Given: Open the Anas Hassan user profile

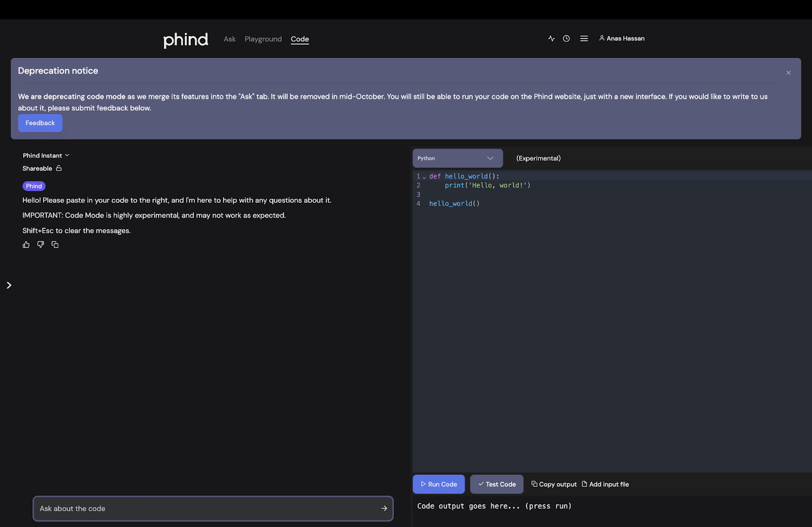Looking at the screenshot, I should coord(622,39).
